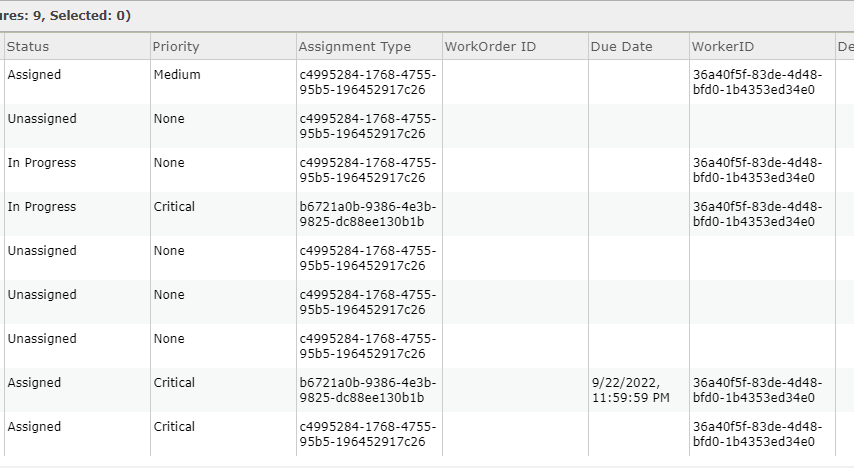Click the WorkOrder ID column header
This screenshot has width=854, height=468.
pos(515,47)
